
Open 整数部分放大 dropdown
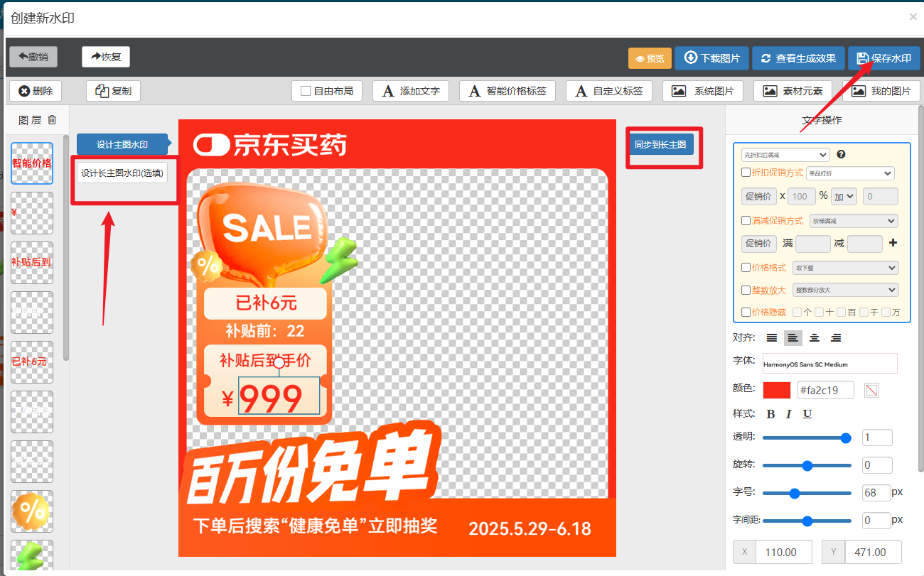pyautogui.click(x=846, y=290)
